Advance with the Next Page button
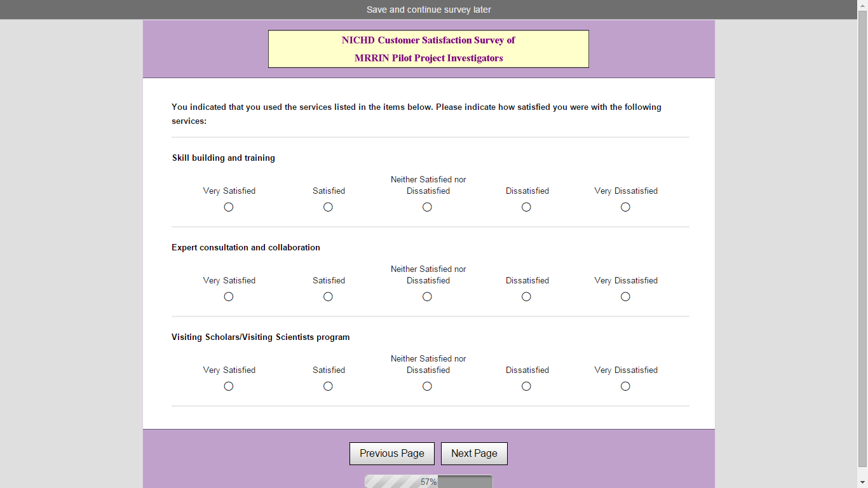Image resolution: width=868 pixels, height=488 pixels. click(x=474, y=454)
